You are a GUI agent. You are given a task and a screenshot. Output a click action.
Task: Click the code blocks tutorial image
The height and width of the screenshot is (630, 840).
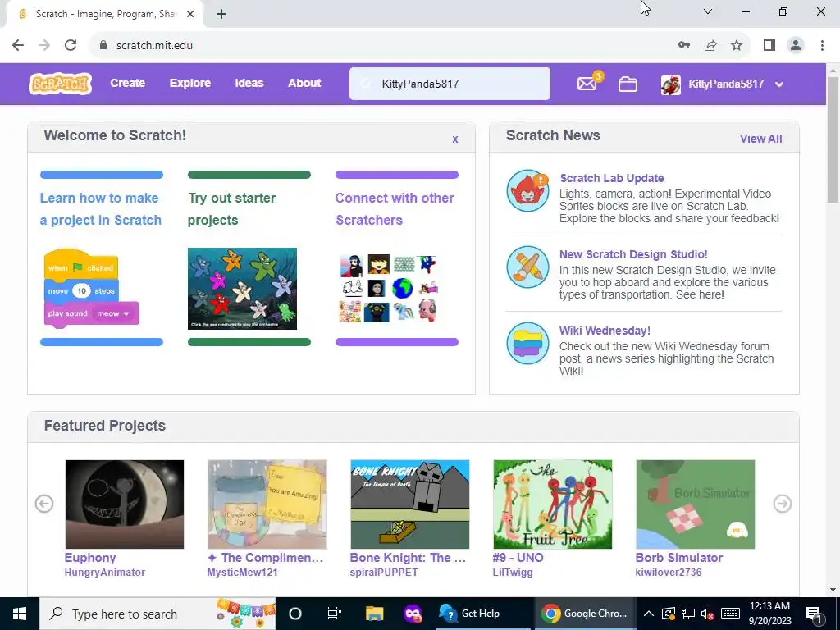tap(91, 289)
